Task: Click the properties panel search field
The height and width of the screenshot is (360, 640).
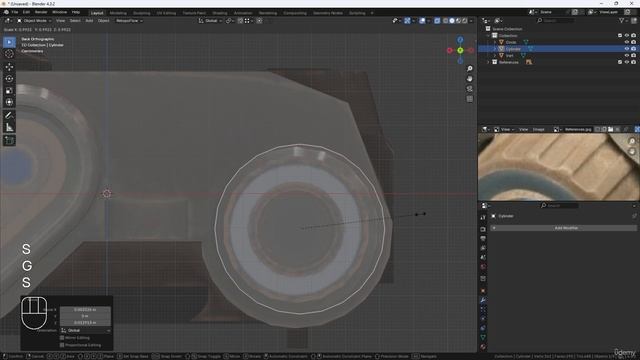Action: pyautogui.click(x=560, y=206)
